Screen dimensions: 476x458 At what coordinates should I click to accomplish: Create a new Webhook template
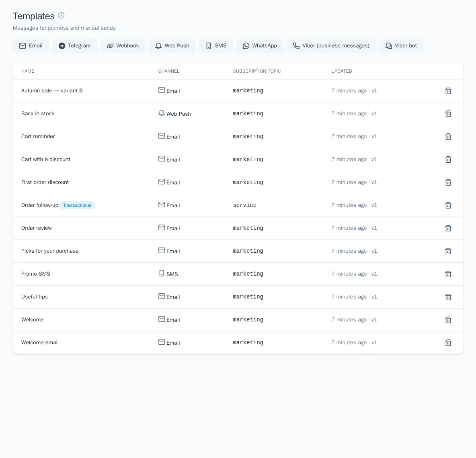click(x=123, y=46)
